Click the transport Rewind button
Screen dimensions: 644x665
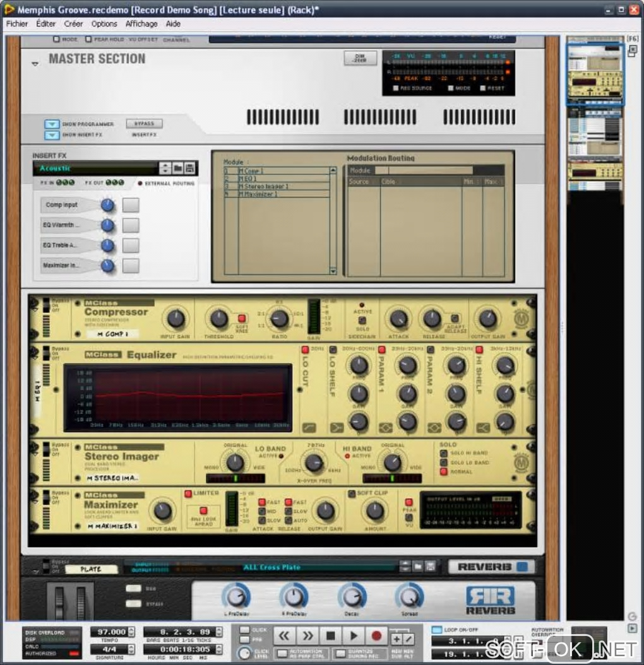point(284,636)
